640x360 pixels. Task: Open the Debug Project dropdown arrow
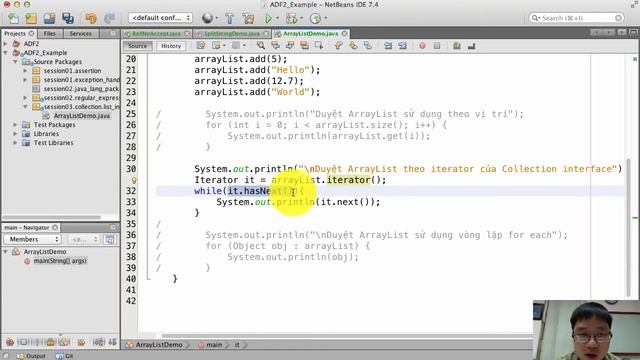click(x=301, y=18)
